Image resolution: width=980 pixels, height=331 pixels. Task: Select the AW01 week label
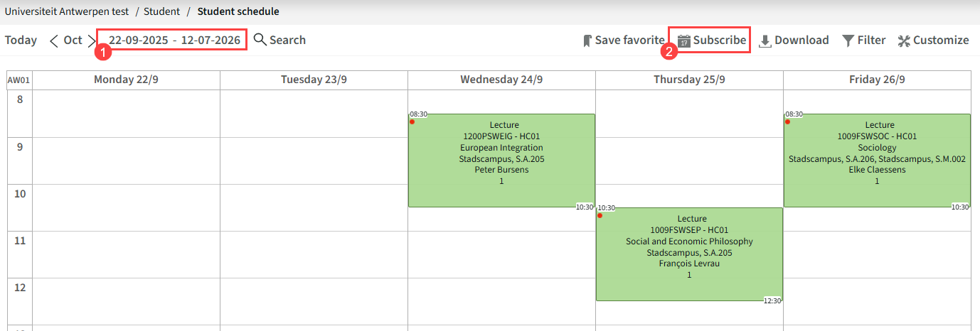click(19, 80)
